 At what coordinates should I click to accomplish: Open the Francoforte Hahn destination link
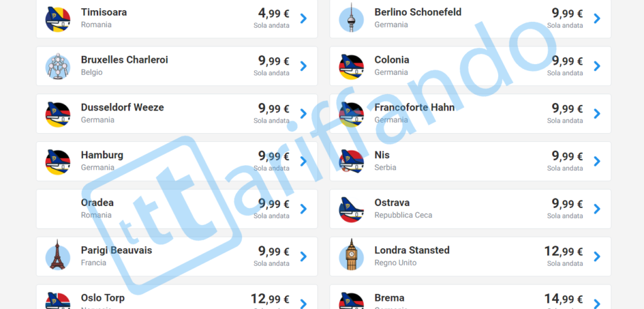click(414, 107)
